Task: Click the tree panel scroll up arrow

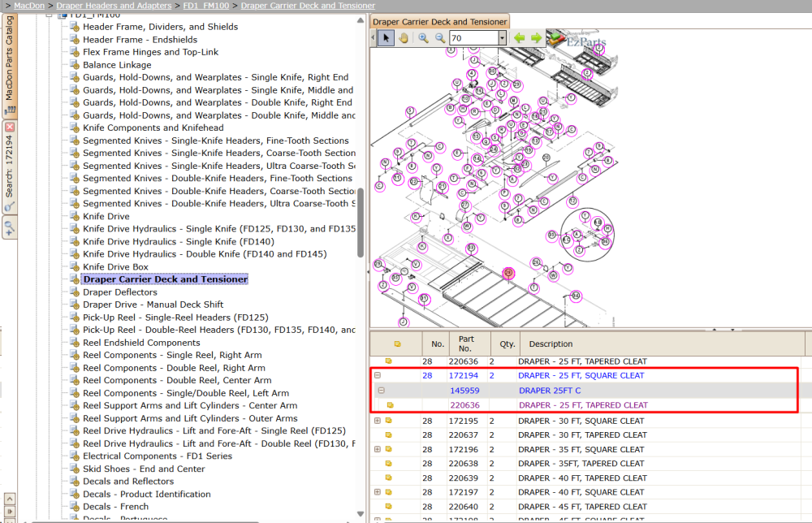Action: coord(361,20)
